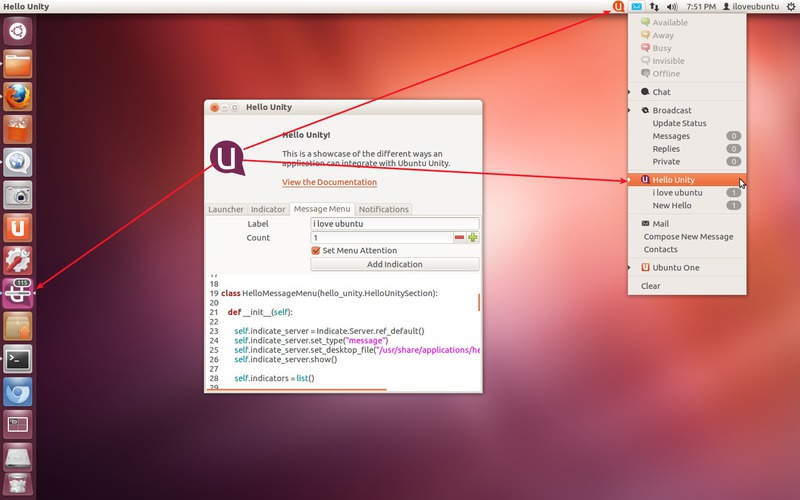The height and width of the screenshot is (500, 800).
Task: Open the Ubuntu Dash home launcher icon
Action: pyautogui.click(x=18, y=31)
